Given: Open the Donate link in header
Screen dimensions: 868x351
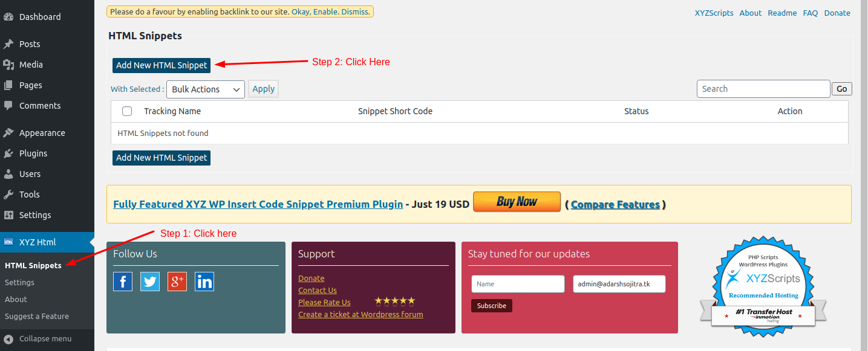Looking at the screenshot, I should 837,13.
